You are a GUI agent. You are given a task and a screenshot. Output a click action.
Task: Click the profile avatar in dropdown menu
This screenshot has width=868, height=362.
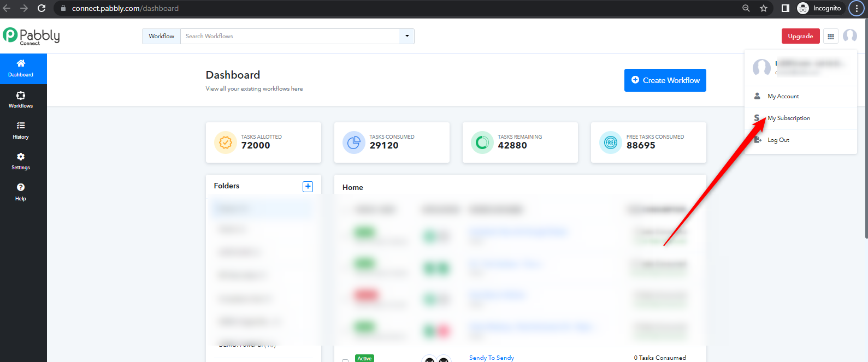pos(761,68)
